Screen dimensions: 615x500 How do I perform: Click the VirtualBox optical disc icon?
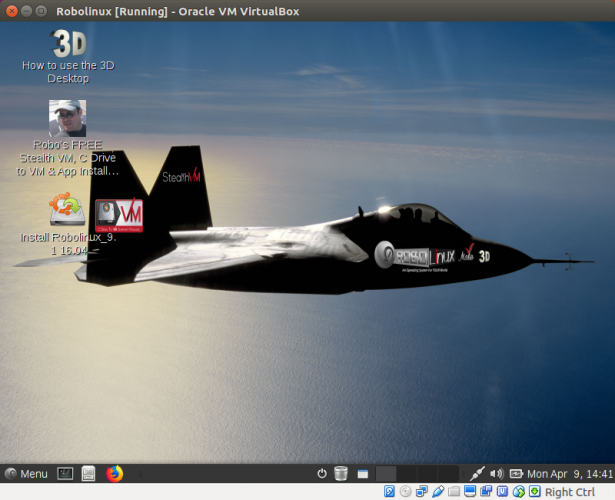pyautogui.click(x=406, y=491)
